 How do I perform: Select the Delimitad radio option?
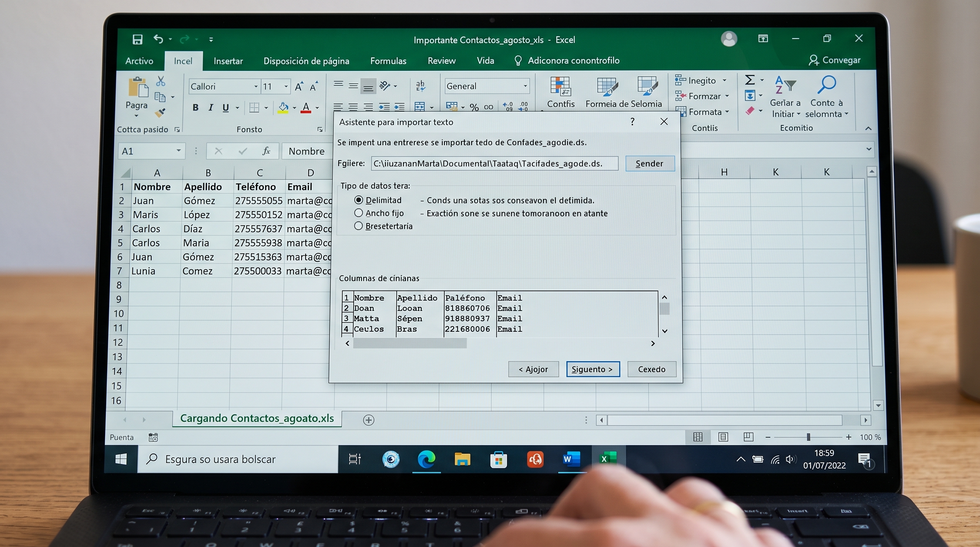click(x=358, y=200)
